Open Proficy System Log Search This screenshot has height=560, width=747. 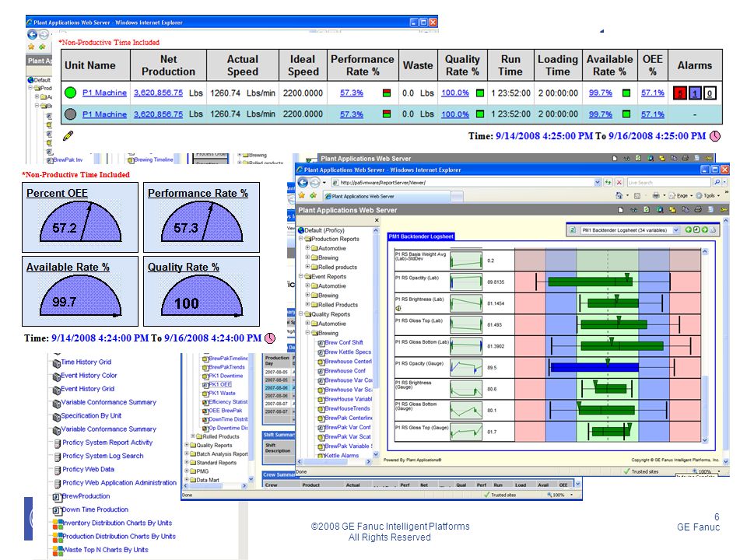[103, 456]
